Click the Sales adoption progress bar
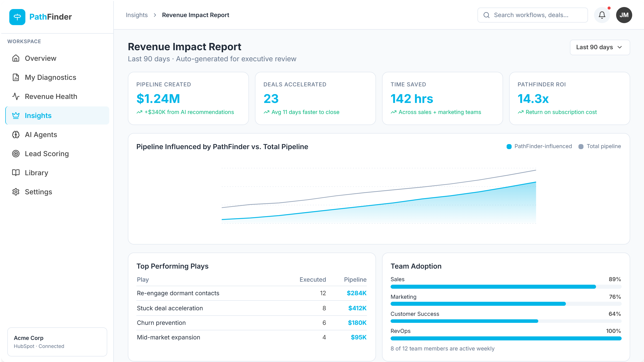The height and width of the screenshot is (362, 644). click(x=506, y=287)
